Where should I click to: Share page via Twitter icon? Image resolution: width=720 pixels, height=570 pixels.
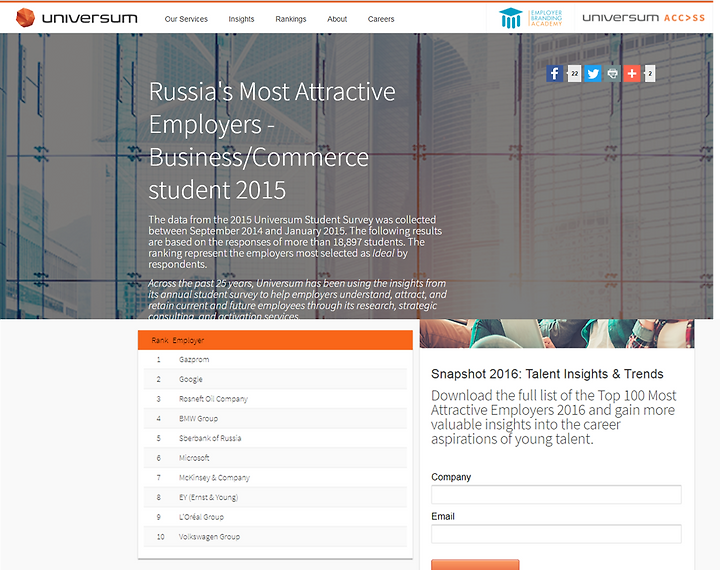(593, 73)
